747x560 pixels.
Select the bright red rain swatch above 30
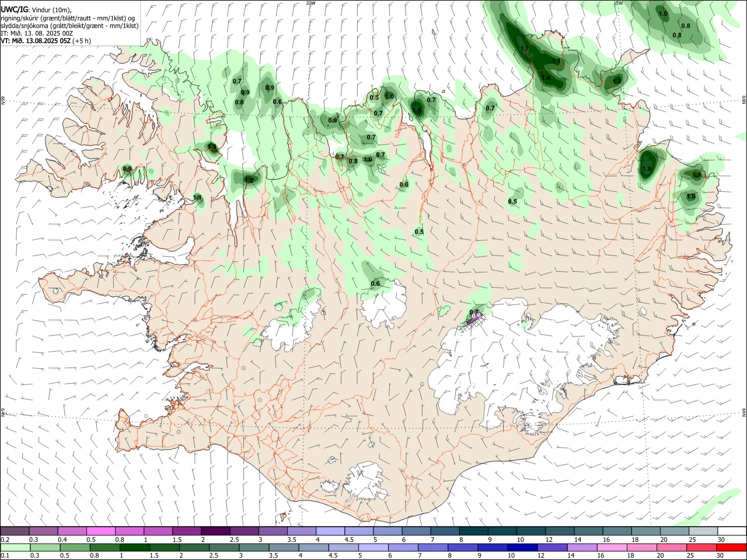pyautogui.click(x=731, y=547)
